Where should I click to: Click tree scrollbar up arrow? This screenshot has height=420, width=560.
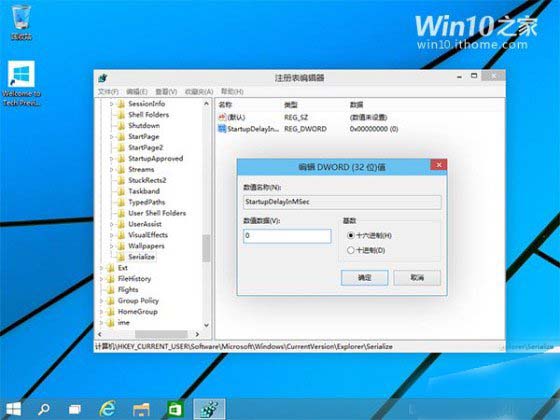pyautogui.click(x=206, y=104)
